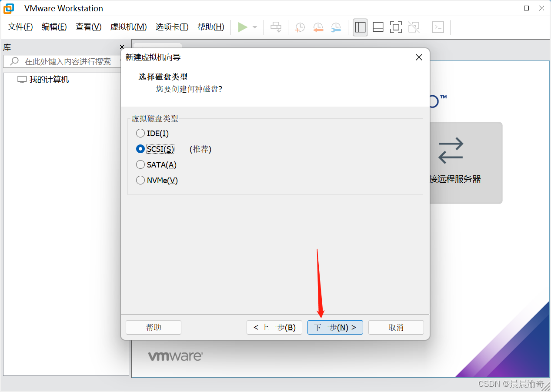
Task: Select the SATA(A) disk type
Action: 156,164
